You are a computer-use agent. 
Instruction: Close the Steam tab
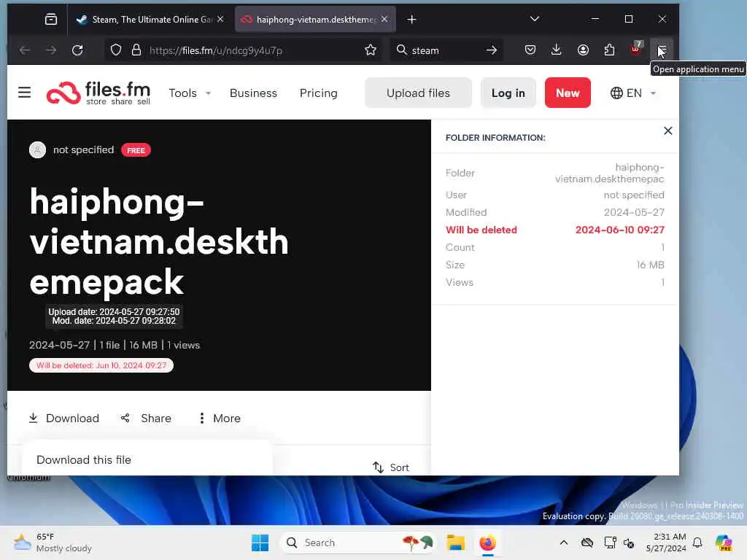point(220,19)
